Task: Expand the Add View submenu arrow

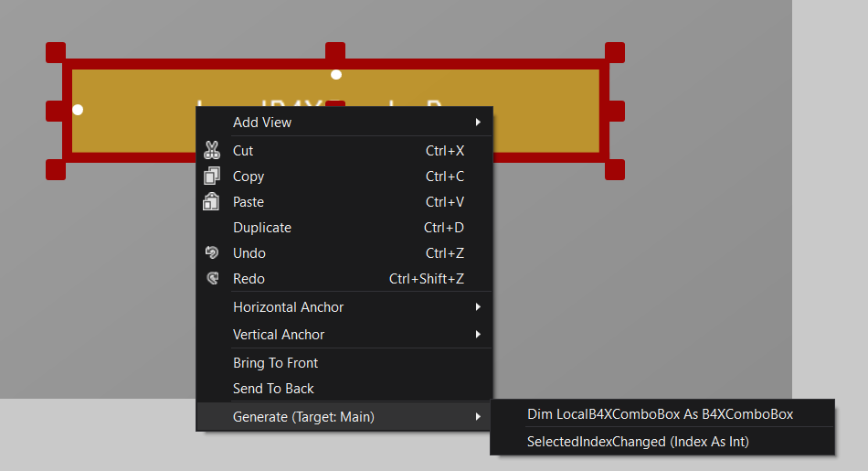Action: click(x=478, y=123)
